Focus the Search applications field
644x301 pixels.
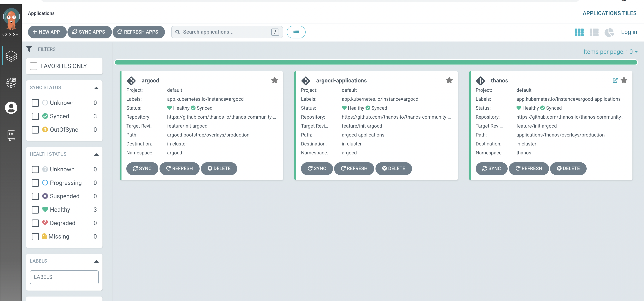pyautogui.click(x=225, y=32)
